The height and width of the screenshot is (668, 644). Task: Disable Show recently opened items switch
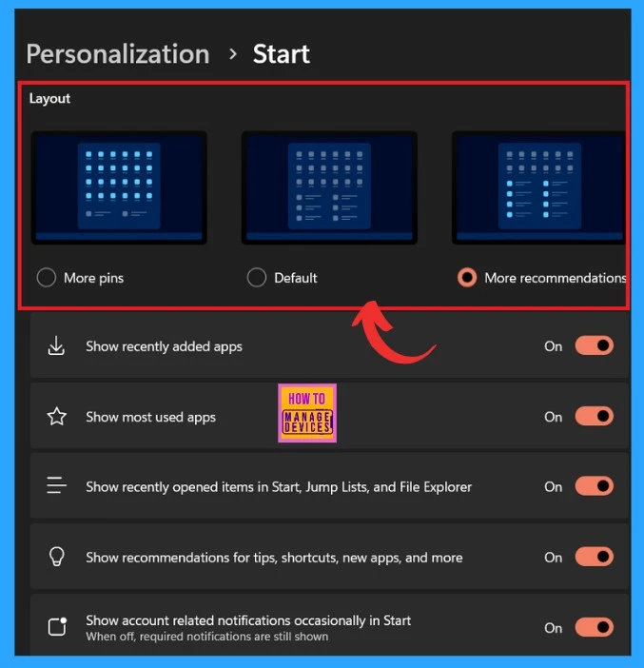click(595, 486)
